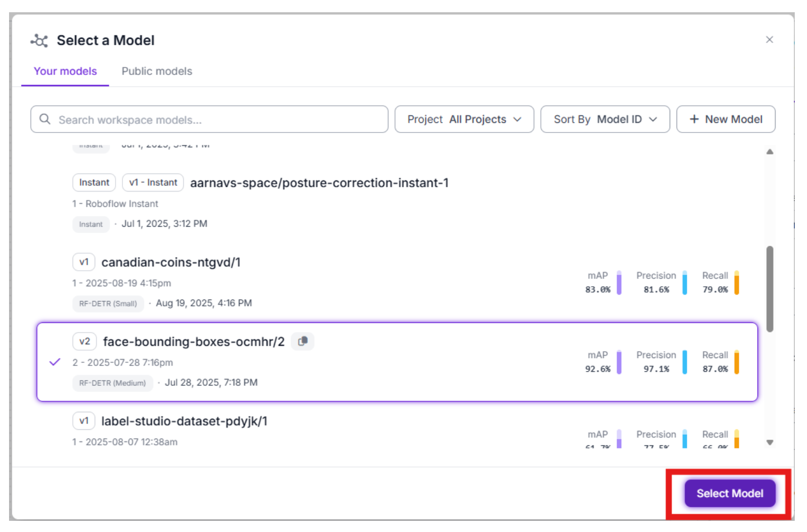807x532 pixels.
Task: Click canadian-coins mAP 83.0% value
Action: 598,289
